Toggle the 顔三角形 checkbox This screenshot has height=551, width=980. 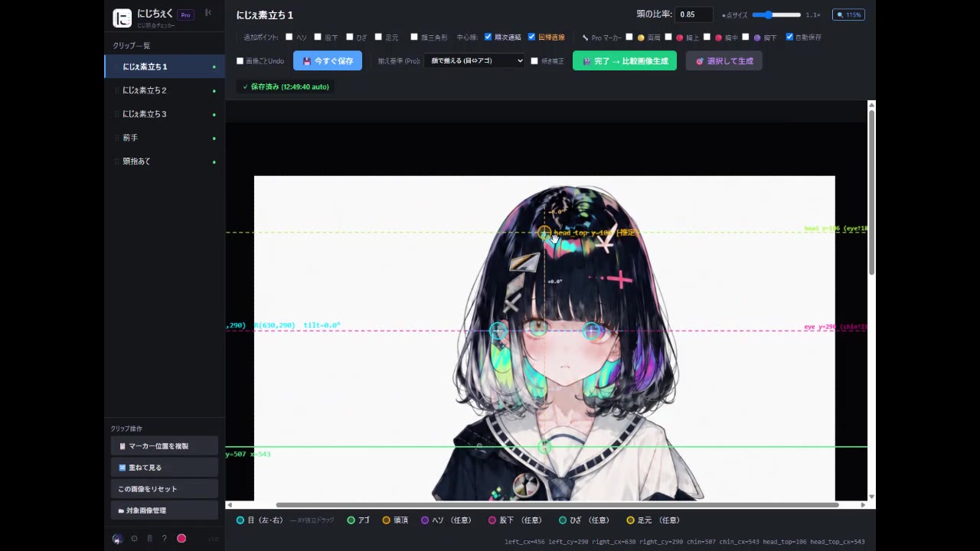tap(414, 37)
